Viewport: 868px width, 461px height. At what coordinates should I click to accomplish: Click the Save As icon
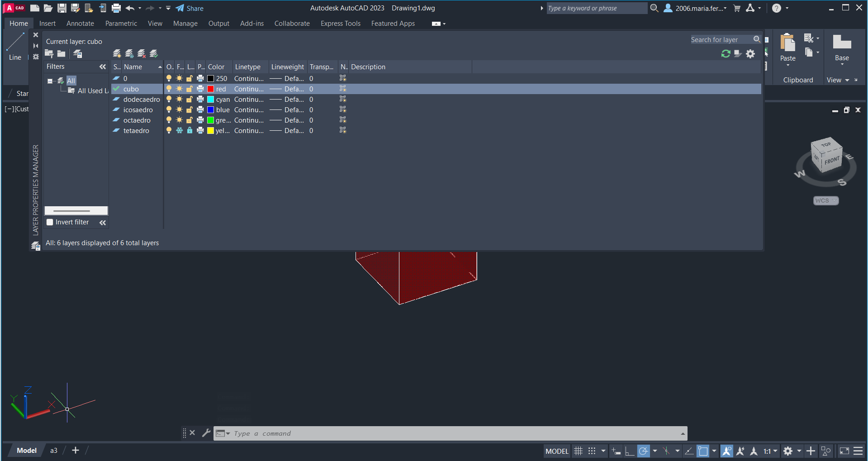click(x=76, y=8)
